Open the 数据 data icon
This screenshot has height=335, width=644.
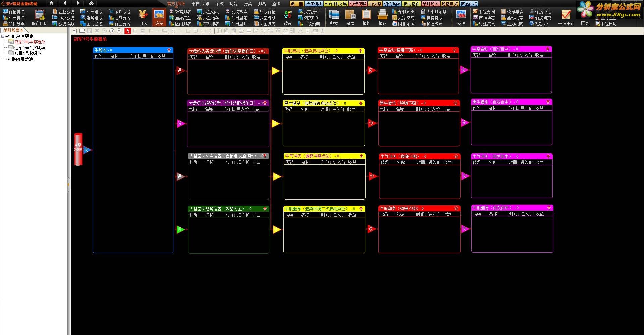(x=334, y=17)
